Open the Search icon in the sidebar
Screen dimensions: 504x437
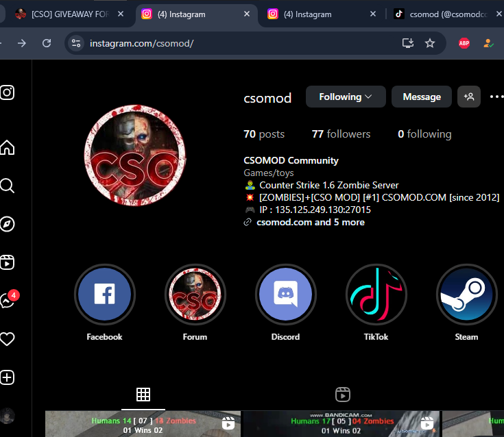(8, 186)
